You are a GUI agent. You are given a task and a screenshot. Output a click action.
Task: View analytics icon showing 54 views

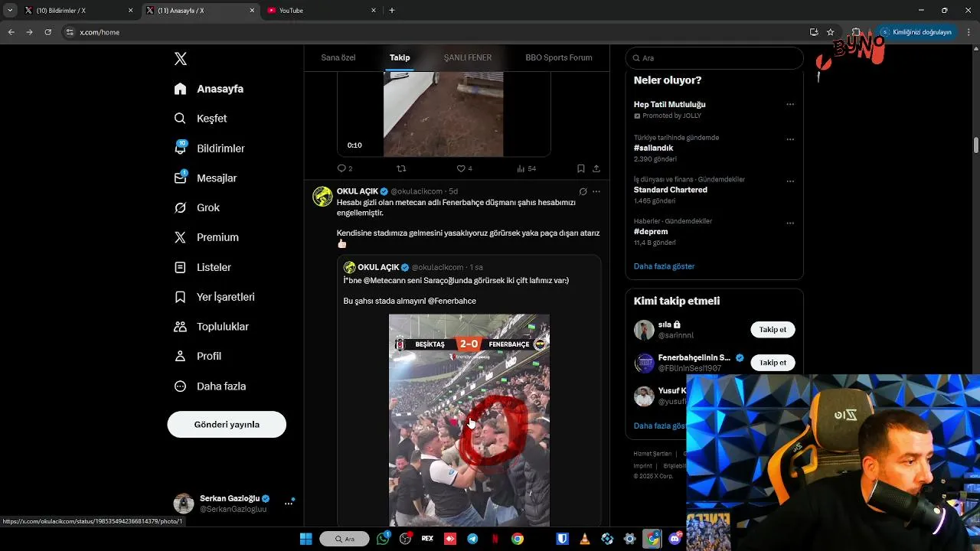(521, 168)
